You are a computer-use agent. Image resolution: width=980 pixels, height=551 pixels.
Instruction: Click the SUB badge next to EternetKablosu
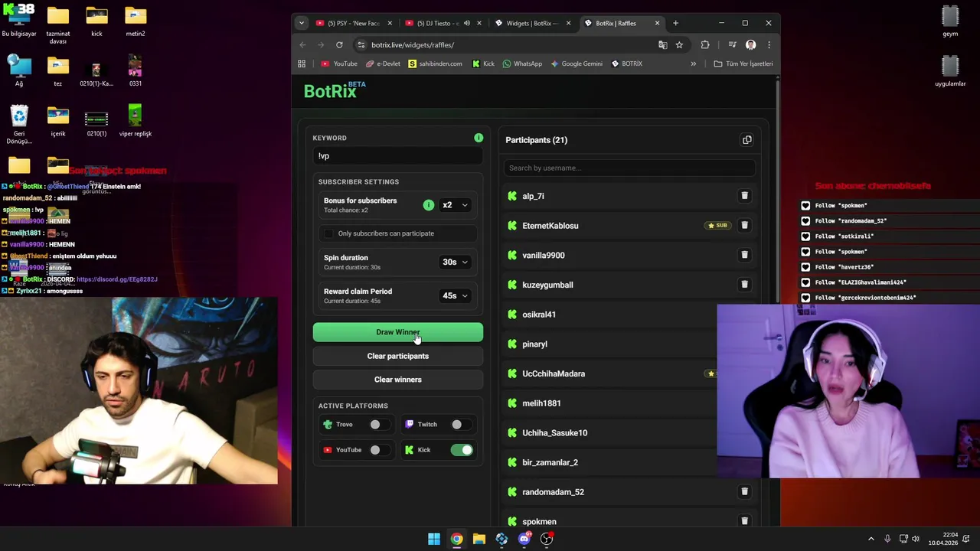[x=717, y=226]
